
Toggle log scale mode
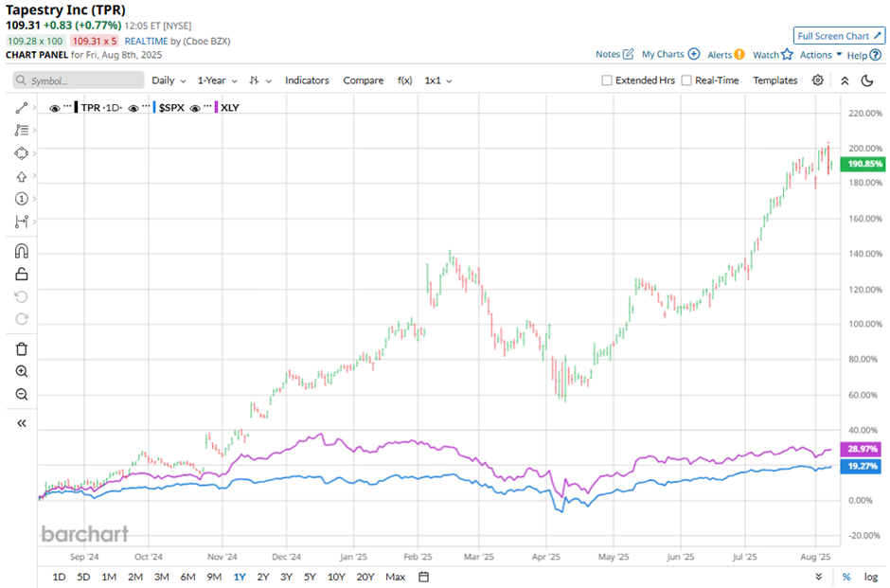point(871,577)
